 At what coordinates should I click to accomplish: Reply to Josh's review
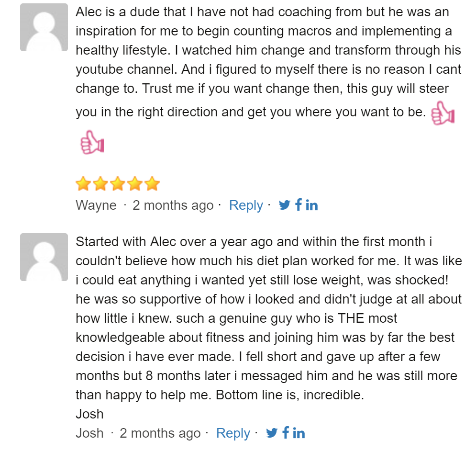coord(233,433)
